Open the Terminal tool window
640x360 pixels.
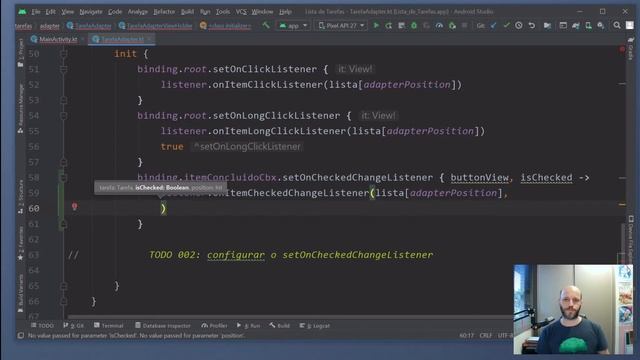[109, 326]
